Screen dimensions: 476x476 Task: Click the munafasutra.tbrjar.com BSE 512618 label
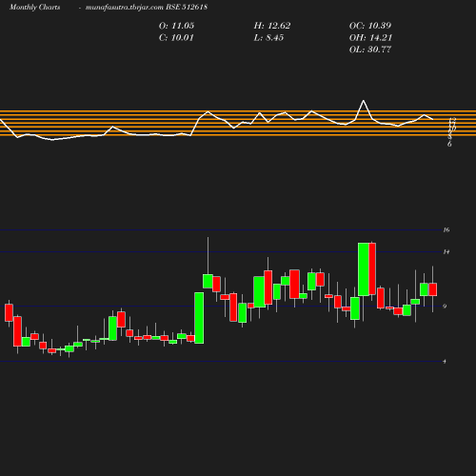click(147, 7)
